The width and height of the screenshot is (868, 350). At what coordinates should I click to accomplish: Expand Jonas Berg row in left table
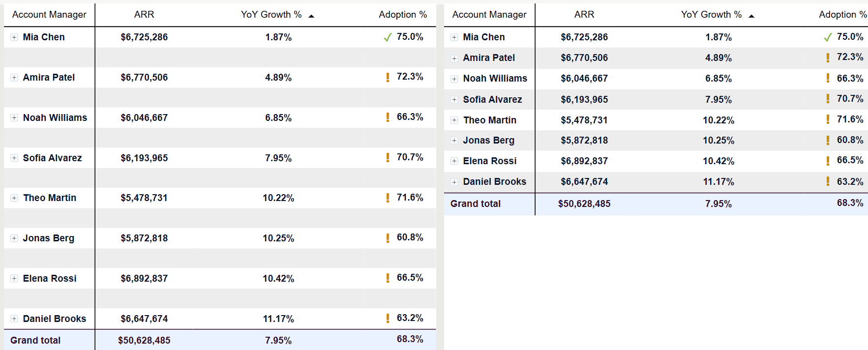pyautogui.click(x=14, y=238)
